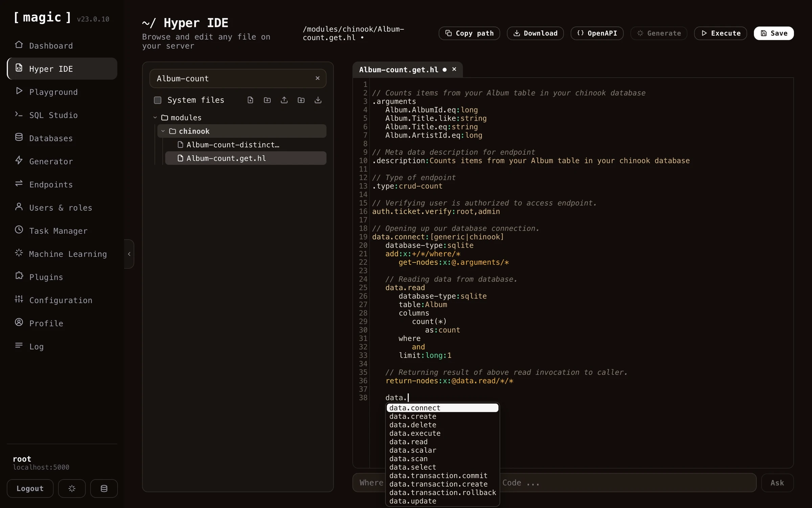Close the Album-count.get.hl editor tab
Viewport: 812px width, 508px height.
pyautogui.click(x=454, y=69)
